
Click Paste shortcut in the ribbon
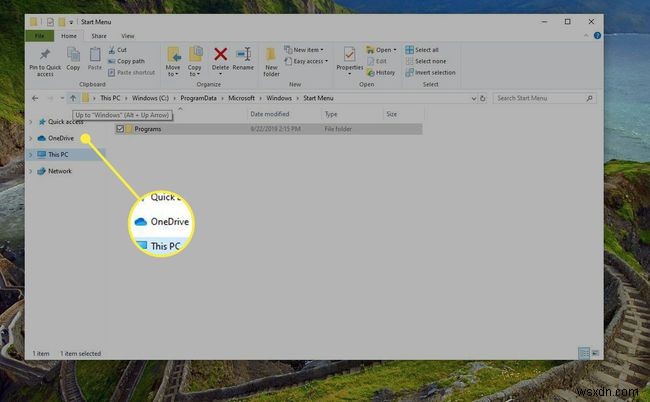point(131,73)
